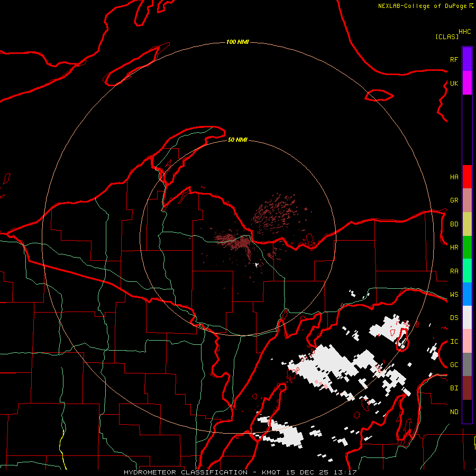The height and width of the screenshot is (476, 476).
Task: Click the 100 NMI range ring label
Action: click(x=237, y=42)
